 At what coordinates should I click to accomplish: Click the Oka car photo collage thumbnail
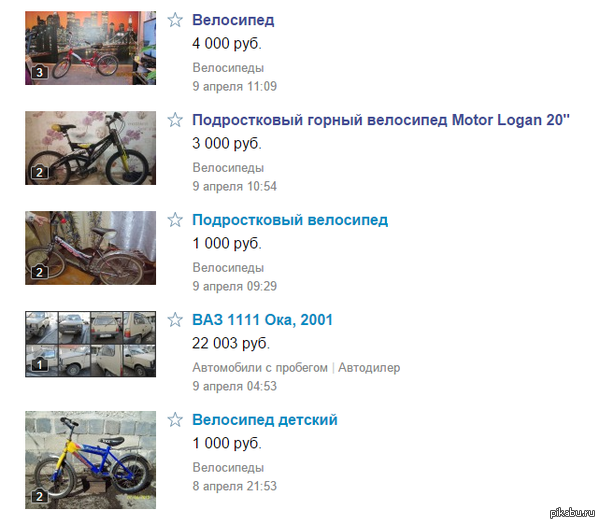pos(91,344)
